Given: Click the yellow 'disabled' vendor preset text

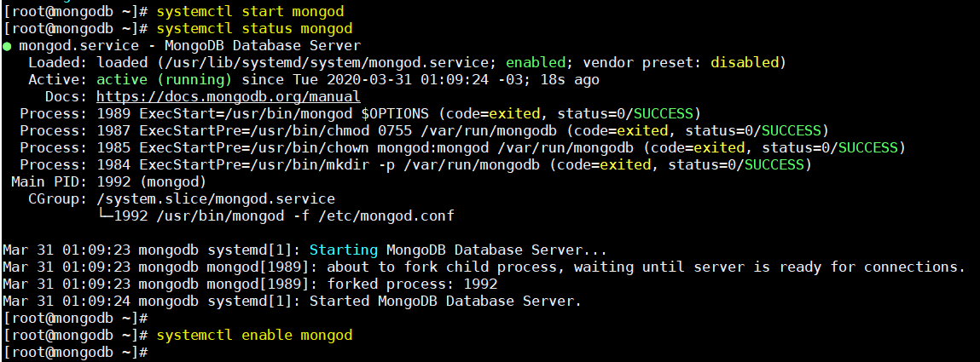Looking at the screenshot, I should [745, 63].
